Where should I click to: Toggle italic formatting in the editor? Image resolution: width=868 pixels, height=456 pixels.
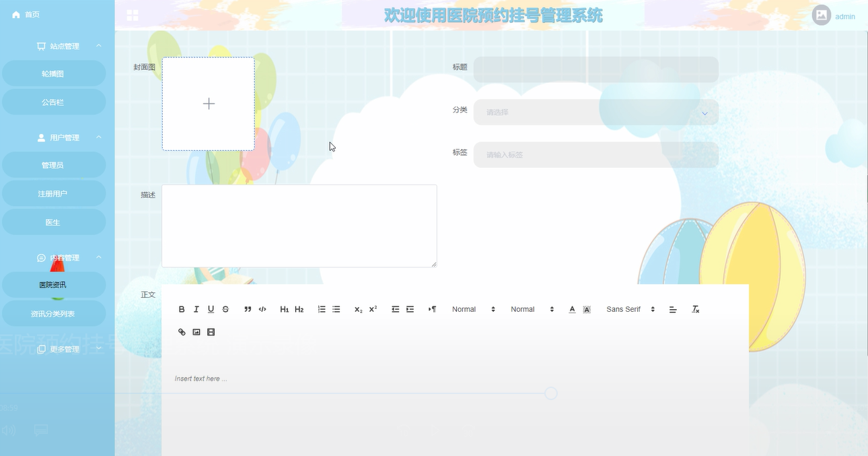[x=196, y=309]
